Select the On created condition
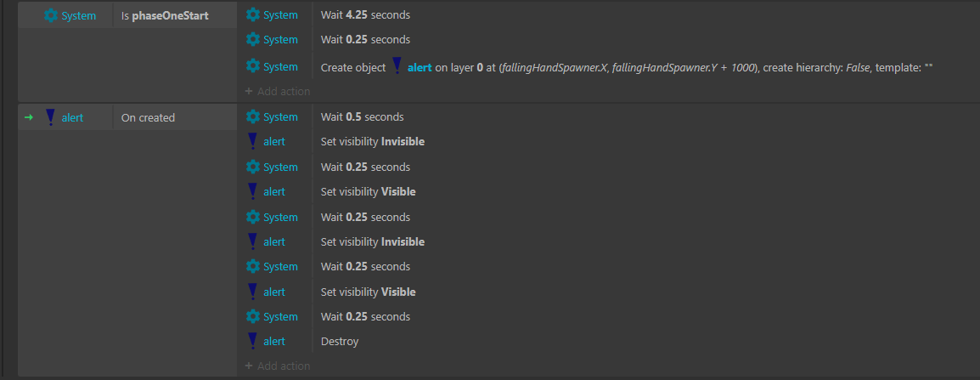Viewport: 980px width, 380px height. point(148,117)
